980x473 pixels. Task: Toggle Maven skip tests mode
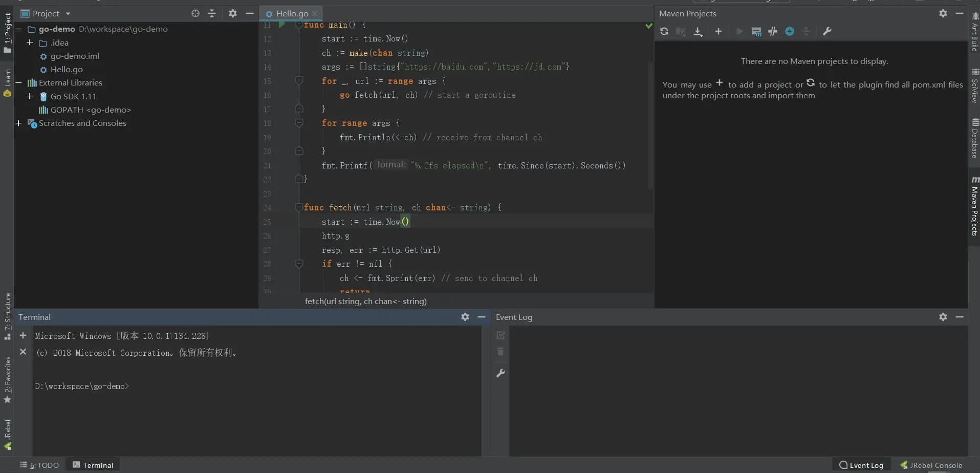[790, 32]
